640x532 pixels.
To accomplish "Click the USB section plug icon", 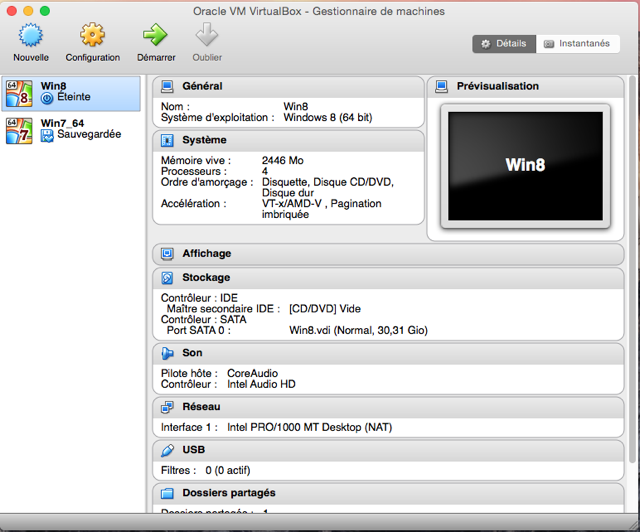I will coord(167,450).
